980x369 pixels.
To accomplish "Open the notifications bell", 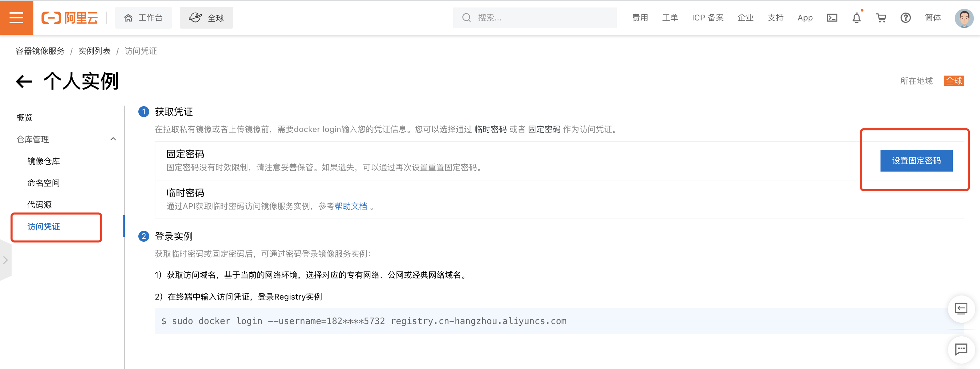I will coord(856,18).
